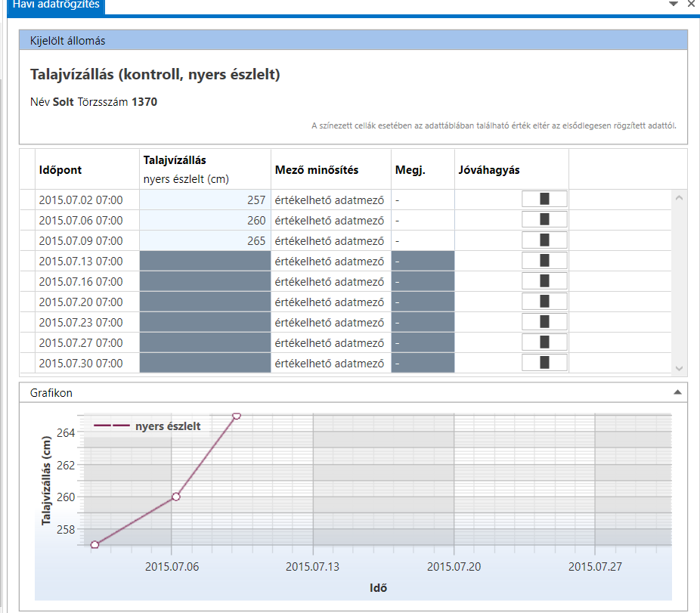Toggle approval for 2015.07.09 07:00 row

tap(544, 240)
